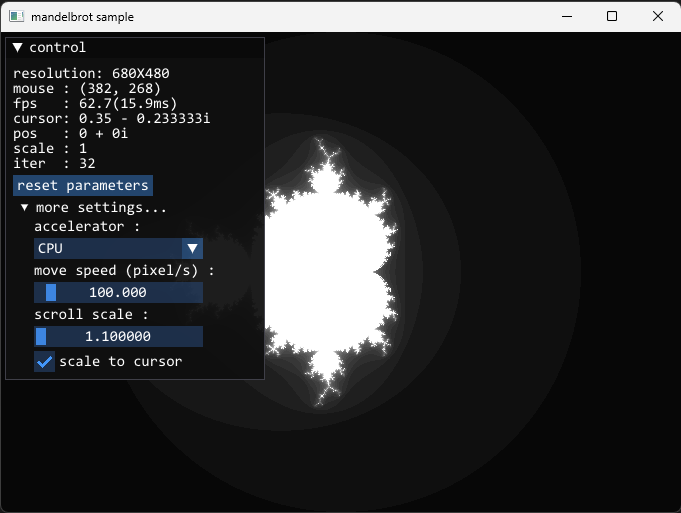This screenshot has width=681, height=513.
Task: Click the window title text mandelbrot sample
Action: pyautogui.click(x=81, y=16)
